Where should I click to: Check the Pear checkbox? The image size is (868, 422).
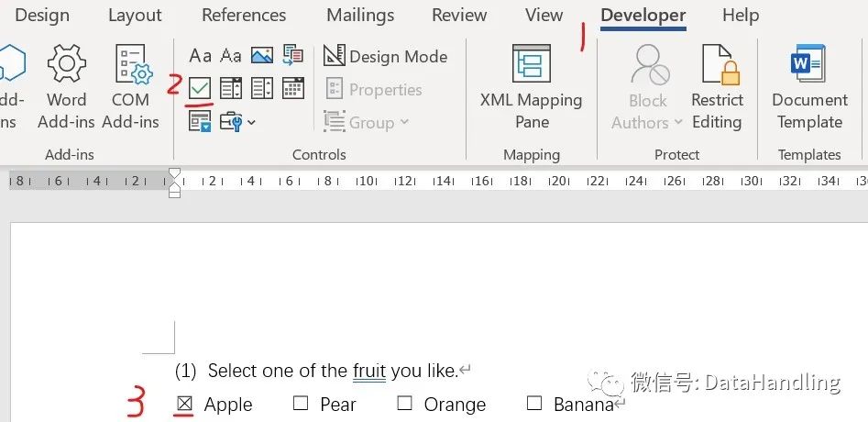[301, 404]
